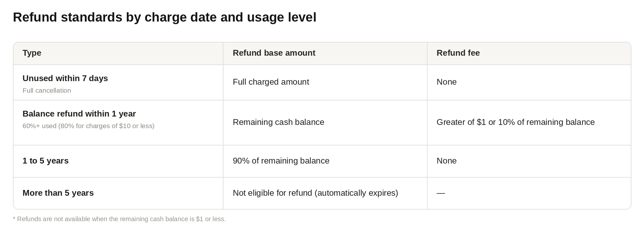Select the Type column header

pyautogui.click(x=32, y=53)
